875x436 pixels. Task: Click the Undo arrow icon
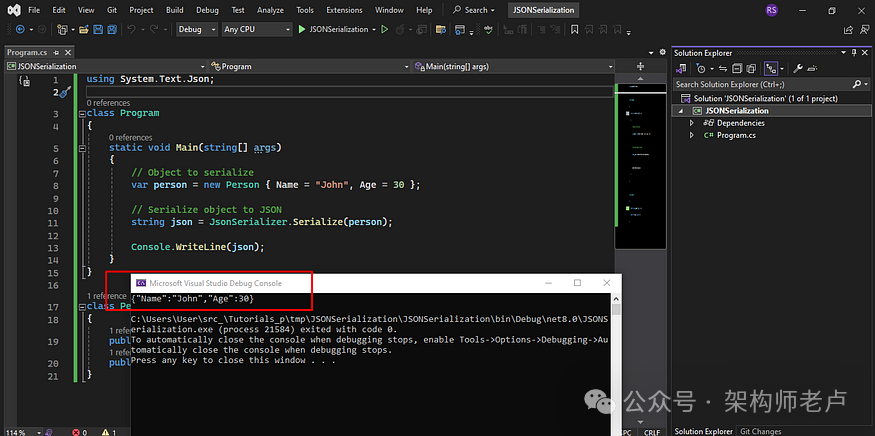pyautogui.click(x=131, y=30)
